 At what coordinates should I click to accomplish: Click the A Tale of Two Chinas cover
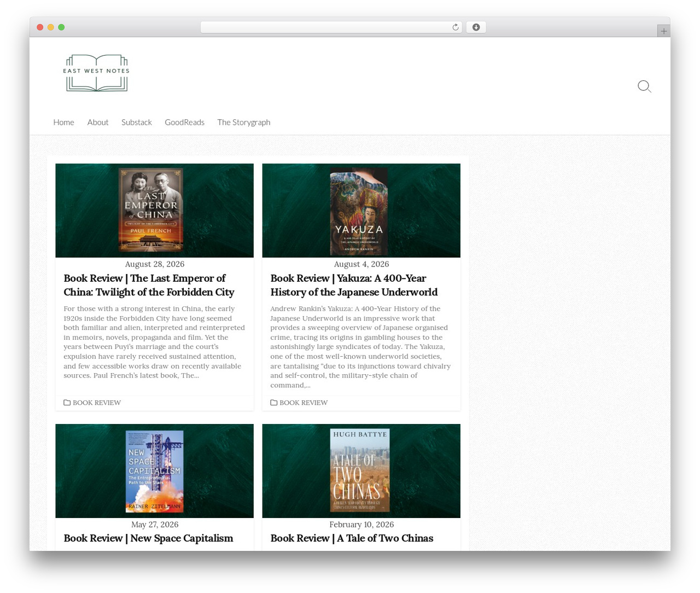click(361, 471)
